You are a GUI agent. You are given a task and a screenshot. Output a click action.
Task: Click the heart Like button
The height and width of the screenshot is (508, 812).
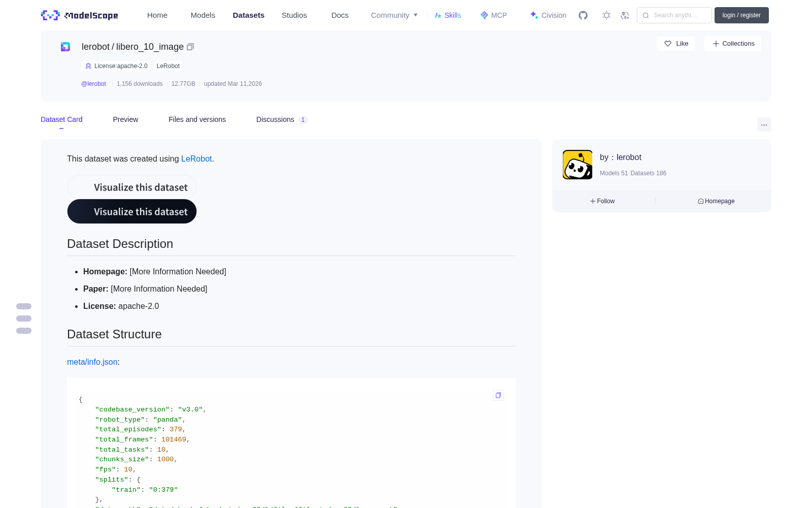676,44
